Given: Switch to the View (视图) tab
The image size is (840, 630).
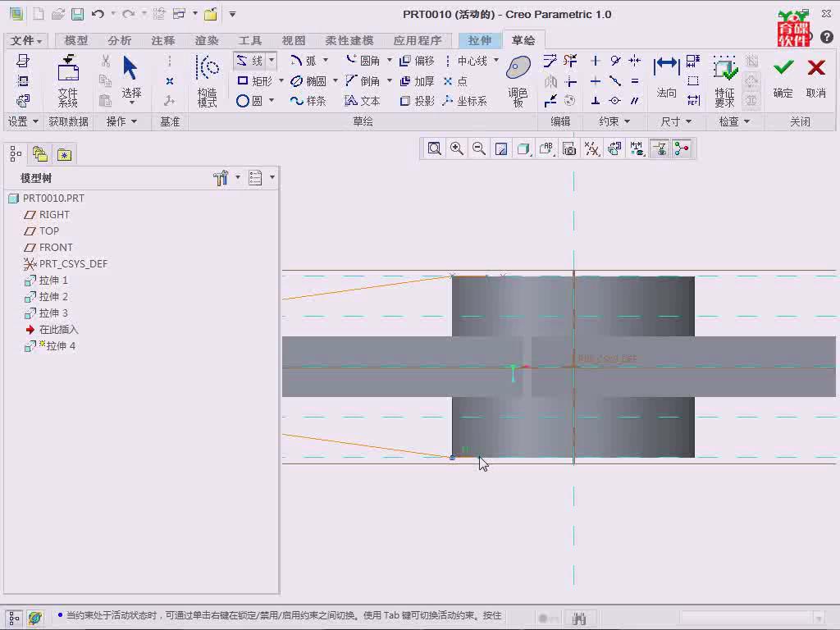Looking at the screenshot, I should pyautogui.click(x=294, y=40).
